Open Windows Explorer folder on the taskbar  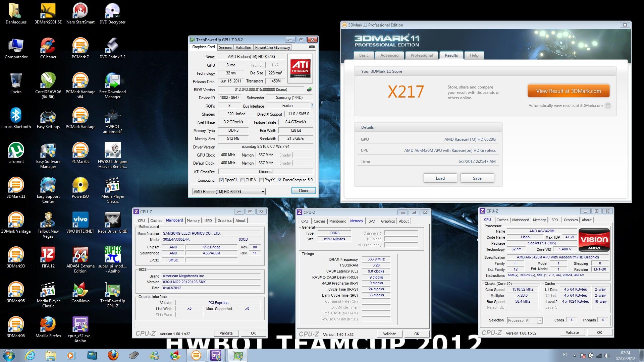pos(51,355)
